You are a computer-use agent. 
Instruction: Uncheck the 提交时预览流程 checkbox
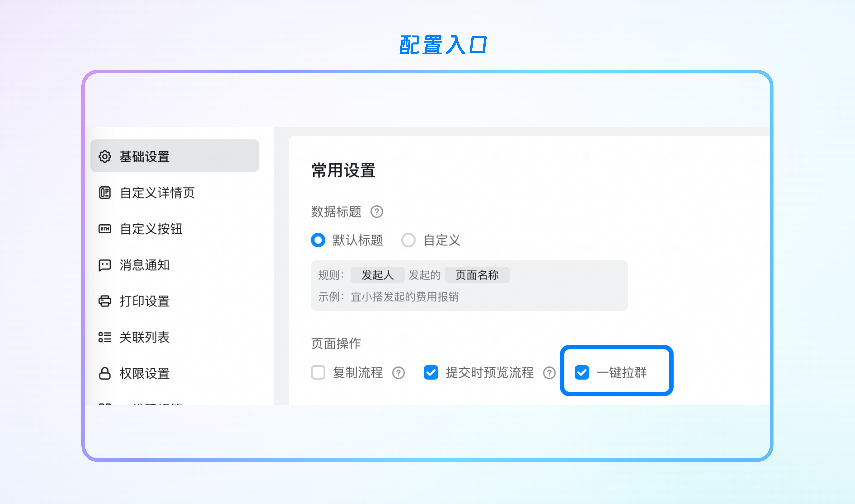coord(431,373)
